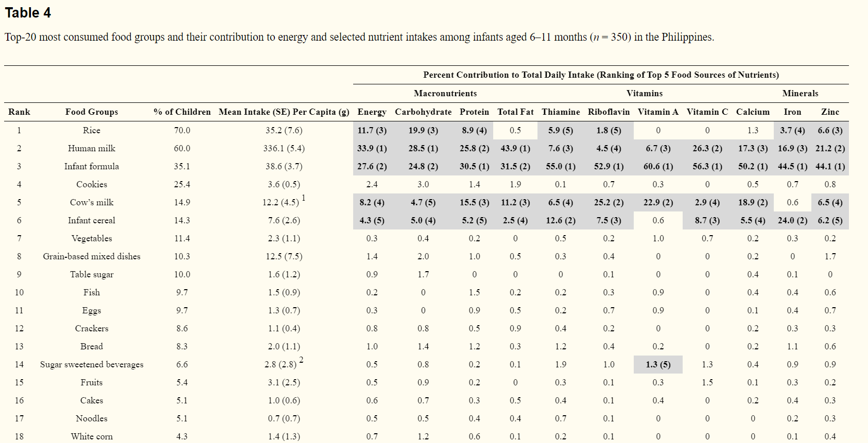868x443 pixels.
Task: Click the 'Total Fat' column header
Action: pos(515,112)
